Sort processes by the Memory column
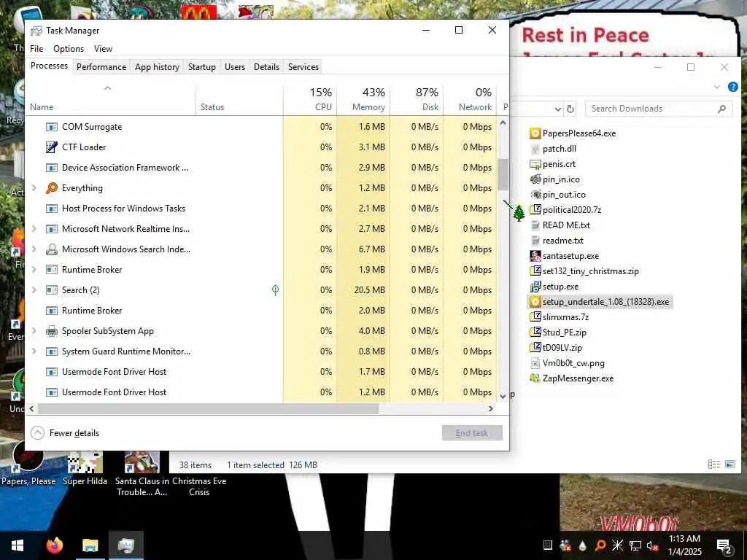 click(363, 99)
